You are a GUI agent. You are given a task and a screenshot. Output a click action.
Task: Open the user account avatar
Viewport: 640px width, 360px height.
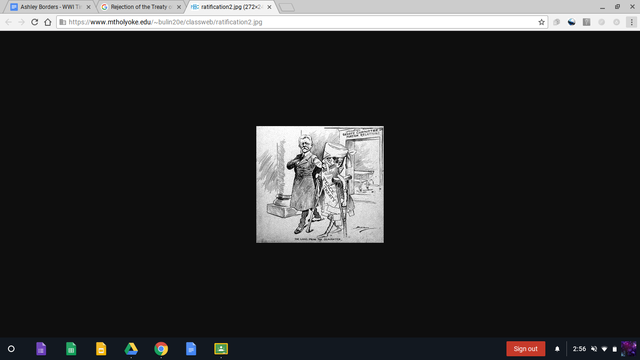pyautogui.click(x=629, y=349)
